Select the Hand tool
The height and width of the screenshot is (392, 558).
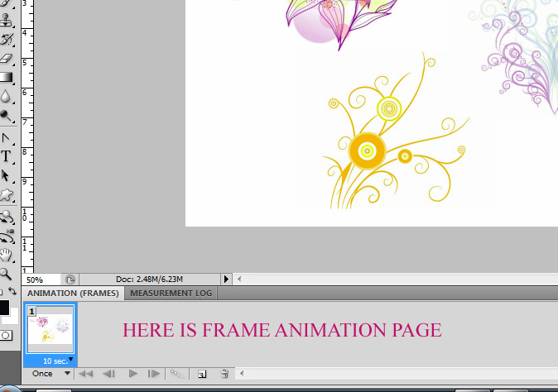[6, 256]
